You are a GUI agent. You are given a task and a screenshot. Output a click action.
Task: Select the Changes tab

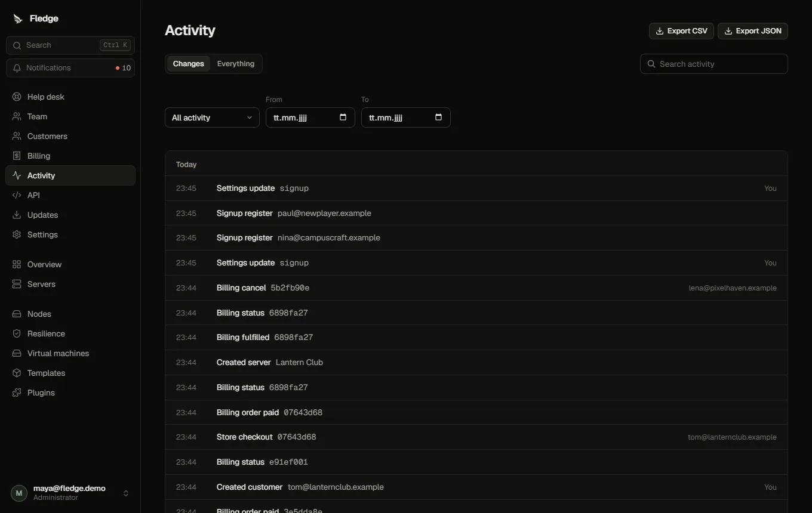coord(189,64)
